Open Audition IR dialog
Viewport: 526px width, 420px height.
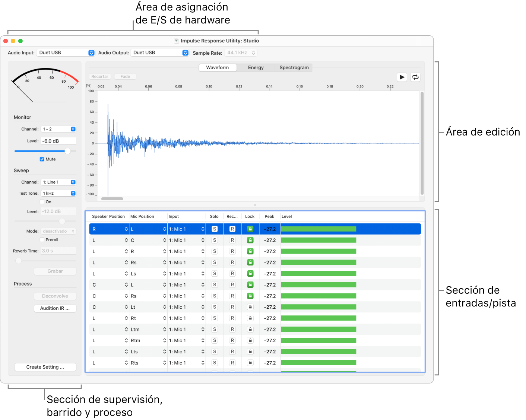(x=55, y=308)
